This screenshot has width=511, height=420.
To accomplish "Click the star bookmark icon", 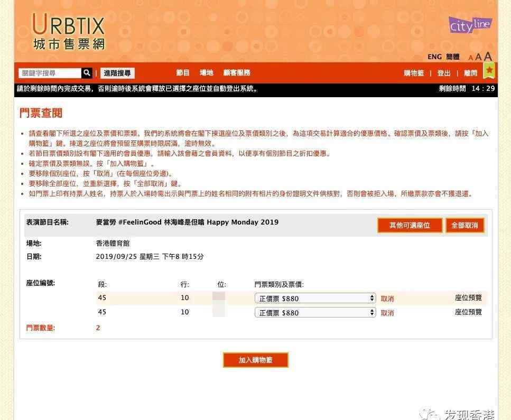I will click(x=489, y=70).
